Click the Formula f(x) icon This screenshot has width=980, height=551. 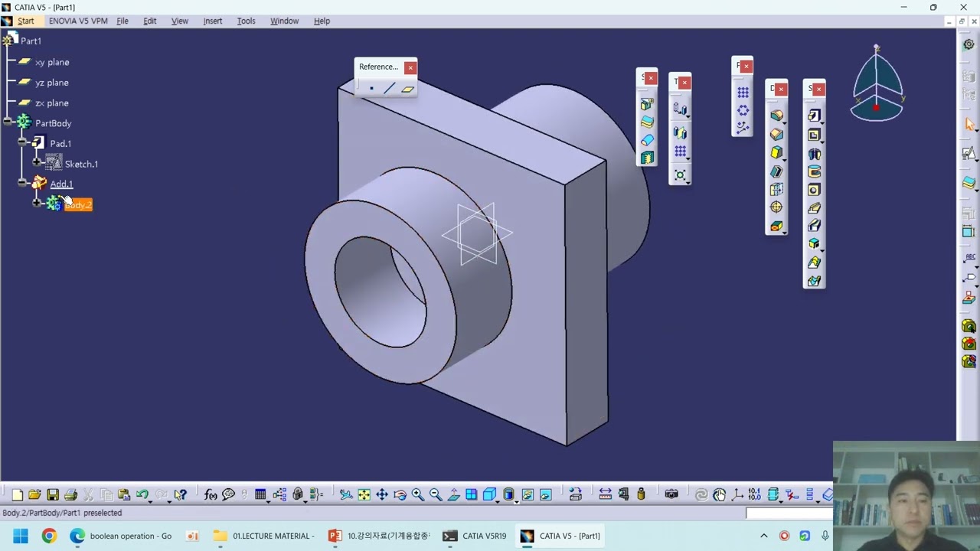point(211,495)
